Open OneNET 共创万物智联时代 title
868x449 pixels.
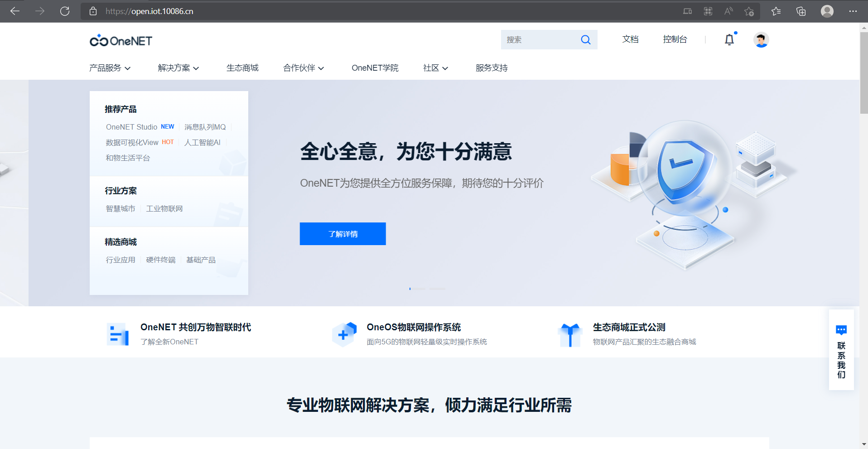[196, 327]
